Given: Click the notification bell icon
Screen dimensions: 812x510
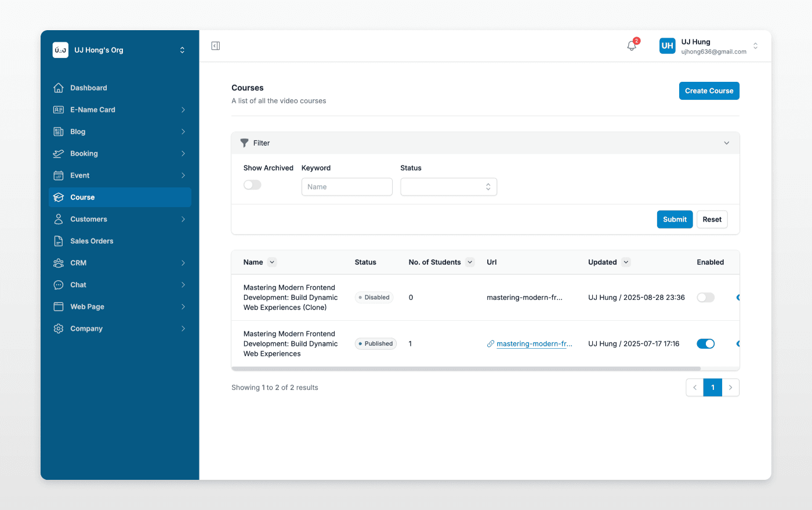Looking at the screenshot, I should [x=632, y=46].
